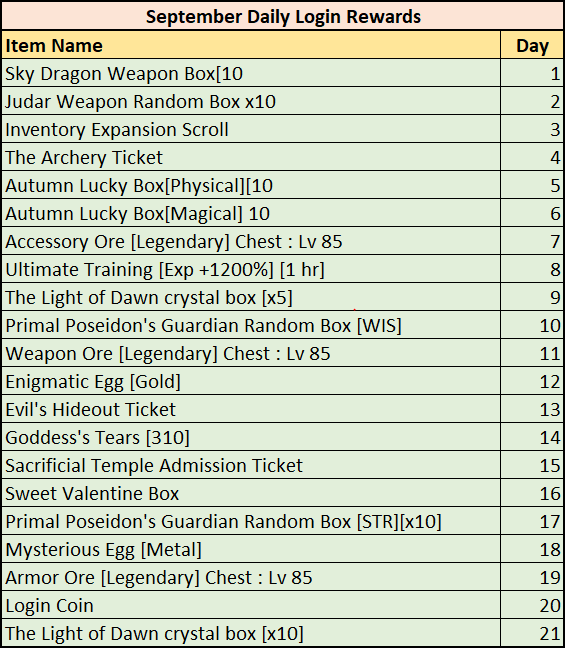Image resolution: width=565 pixels, height=648 pixels.
Task: Click the Inventory Expansion Scroll cell
Action: [251, 129]
